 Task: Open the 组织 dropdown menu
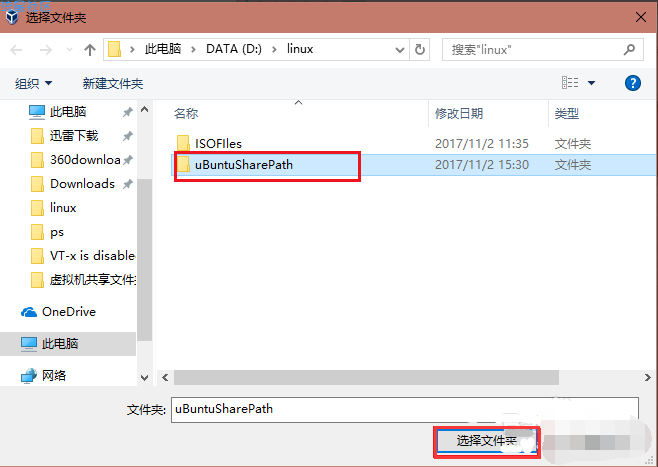click(x=33, y=83)
